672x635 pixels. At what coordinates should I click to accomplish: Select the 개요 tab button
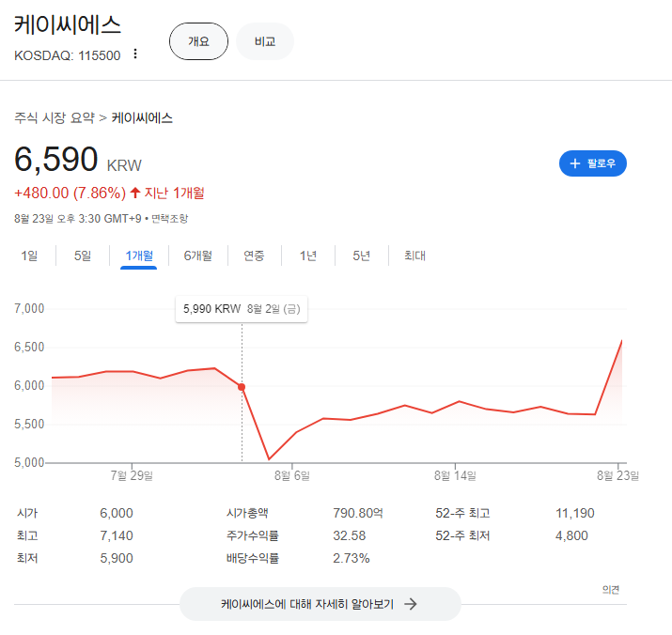pyautogui.click(x=198, y=41)
